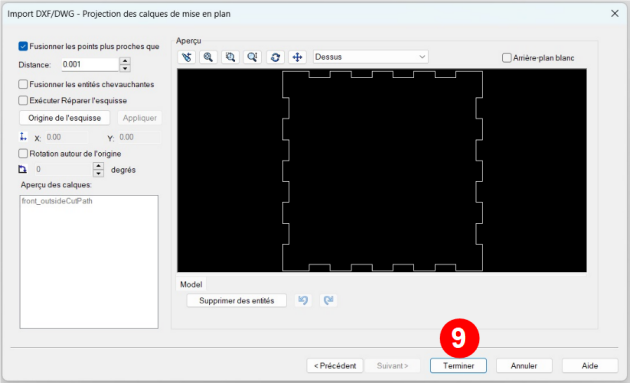Viewport: 630px width, 383px height.
Task: Click the zoom to fit icon
Action: tap(252, 57)
